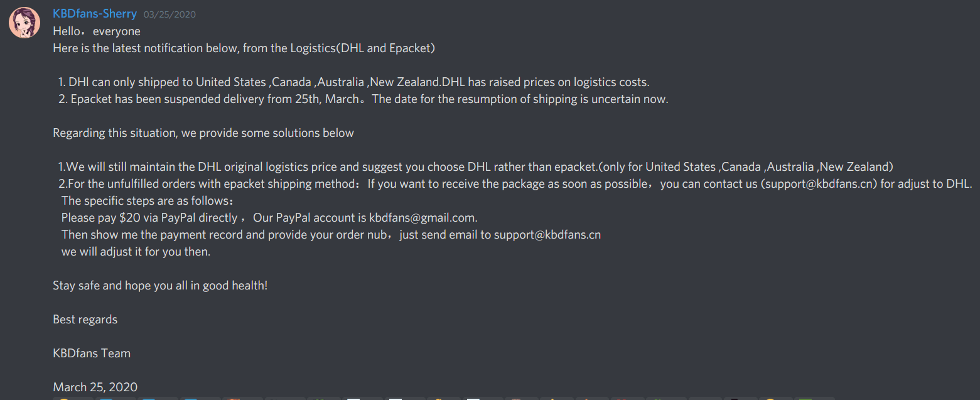Click the first yellow emoji reaction

pyautogui.click(x=62, y=397)
